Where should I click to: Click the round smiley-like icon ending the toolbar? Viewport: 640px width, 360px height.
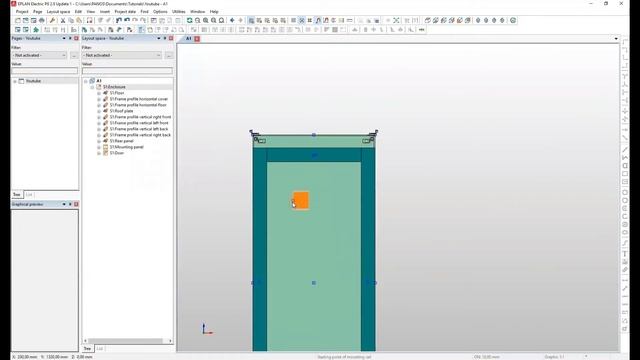click(x=513, y=20)
